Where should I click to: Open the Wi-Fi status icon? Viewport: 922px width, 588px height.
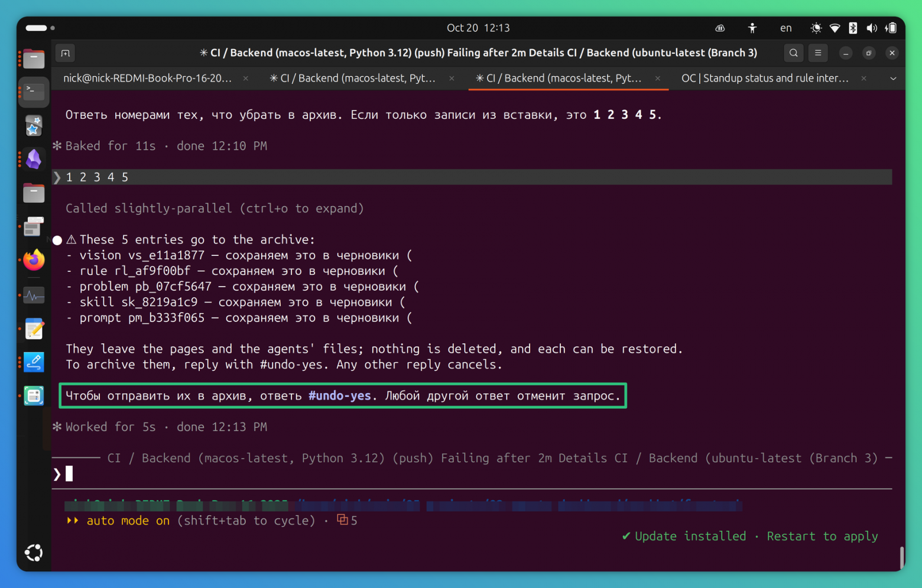coord(835,28)
